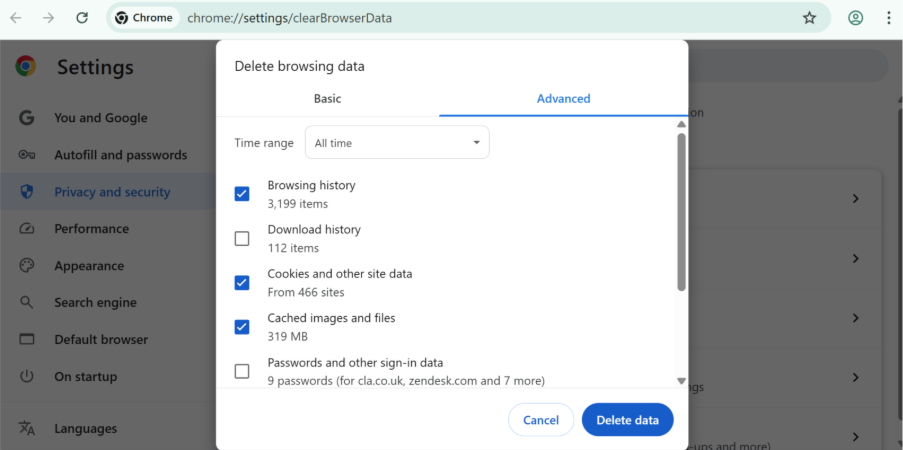The image size is (903, 450).
Task: Click the dialog scrollbar up arrow
Action: tap(681, 124)
